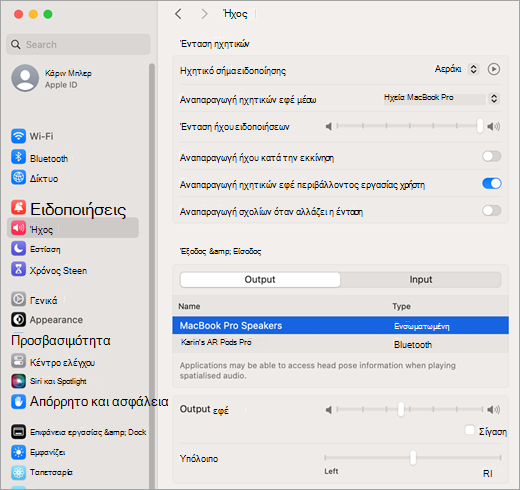Viewport: 520px width, 490px height.
Task: Select the Ήχος speaker icon in sidebar
Action: [x=18, y=228]
